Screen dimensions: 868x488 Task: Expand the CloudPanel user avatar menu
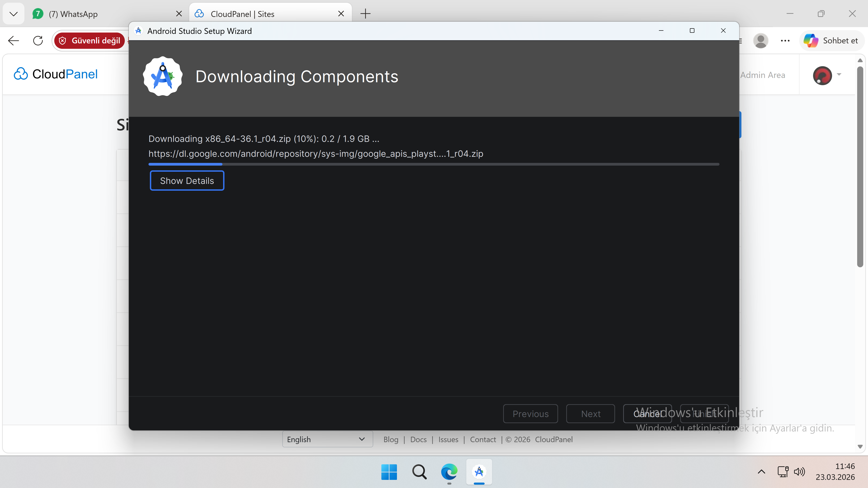coord(827,75)
